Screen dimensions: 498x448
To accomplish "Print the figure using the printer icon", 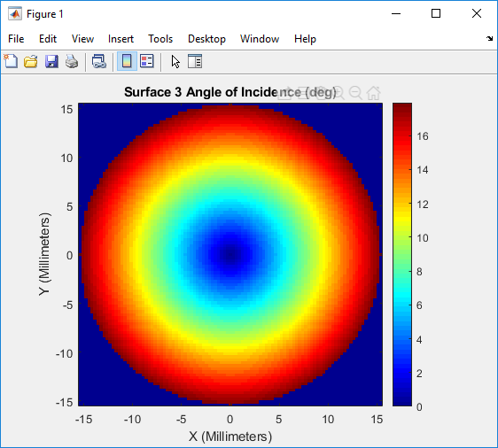I will click(72, 61).
